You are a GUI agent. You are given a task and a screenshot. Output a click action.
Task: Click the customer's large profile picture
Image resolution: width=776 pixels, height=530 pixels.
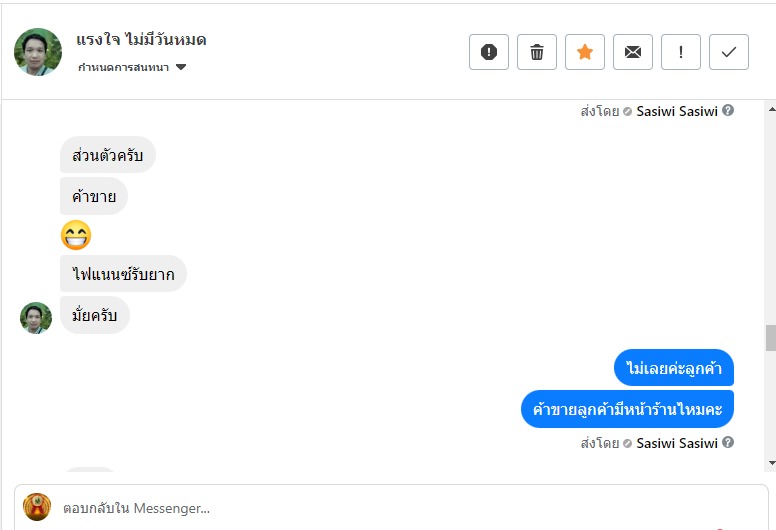pyautogui.click(x=38, y=52)
